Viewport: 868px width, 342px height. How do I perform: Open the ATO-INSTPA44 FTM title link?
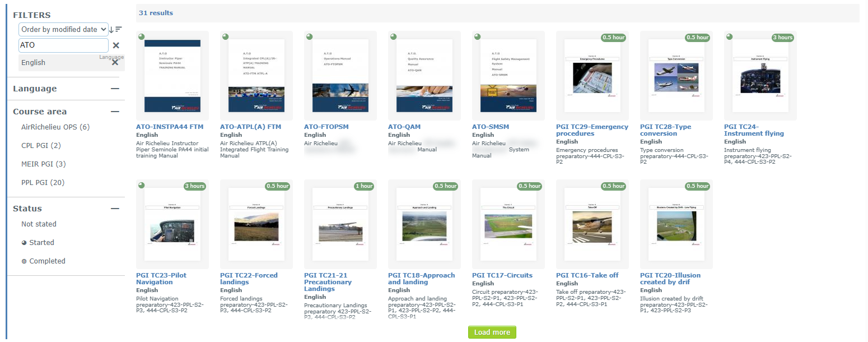170,127
